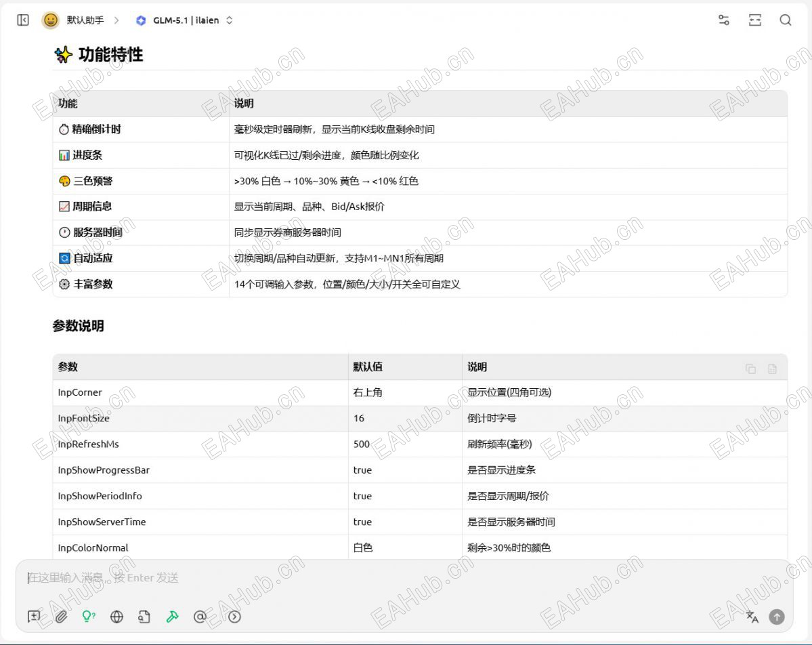The height and width of the screenshot is (645, 812).
Task: Click the InpShowServerTime parameter cell
Action: click(200, 522)
